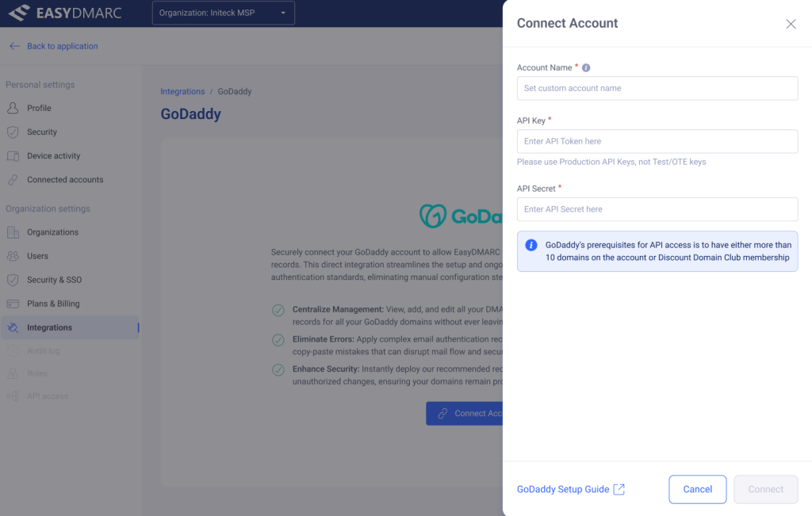Go to Audit log page

coord(44,351)
